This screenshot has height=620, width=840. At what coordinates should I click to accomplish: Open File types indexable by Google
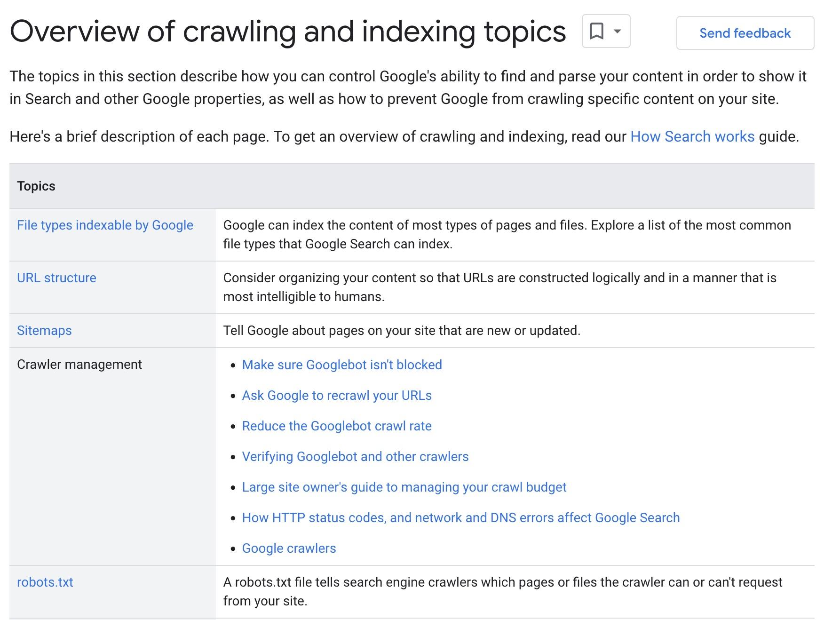click(x=104, y=225)
